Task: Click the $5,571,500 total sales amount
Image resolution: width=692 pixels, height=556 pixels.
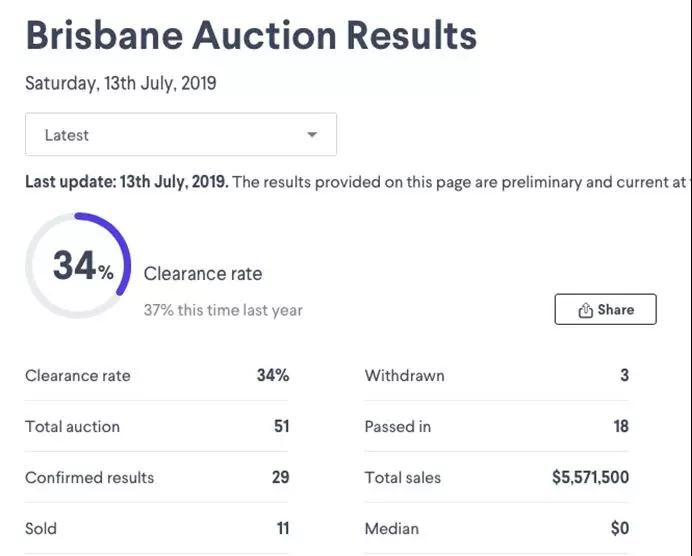Action: click(590, 477)
